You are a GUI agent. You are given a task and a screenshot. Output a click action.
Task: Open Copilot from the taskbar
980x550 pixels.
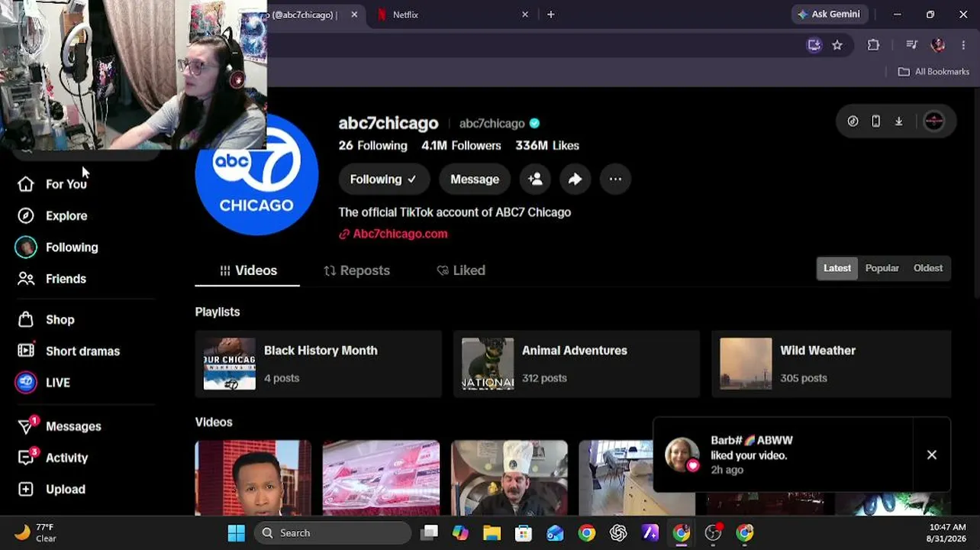tap(459, 533)
